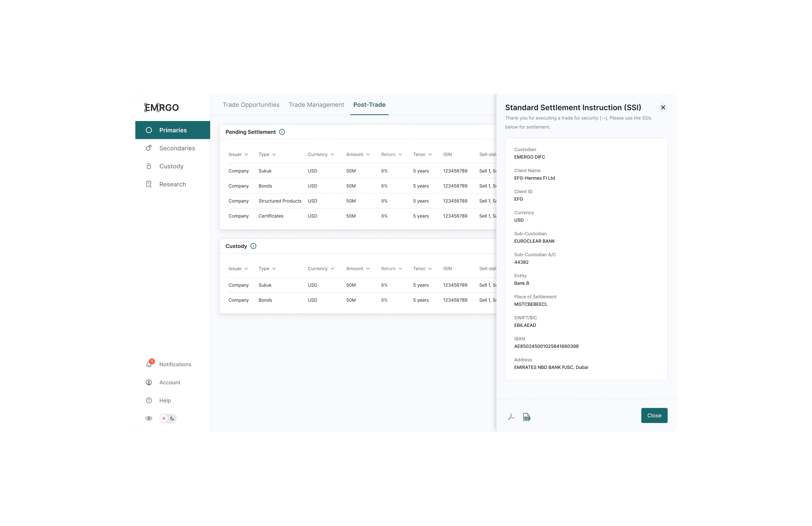Export SSI as CSV file icon
Image resolution: width=812 pixels, height=526 pixels.
pyautogui.click(x=527, y=417)
